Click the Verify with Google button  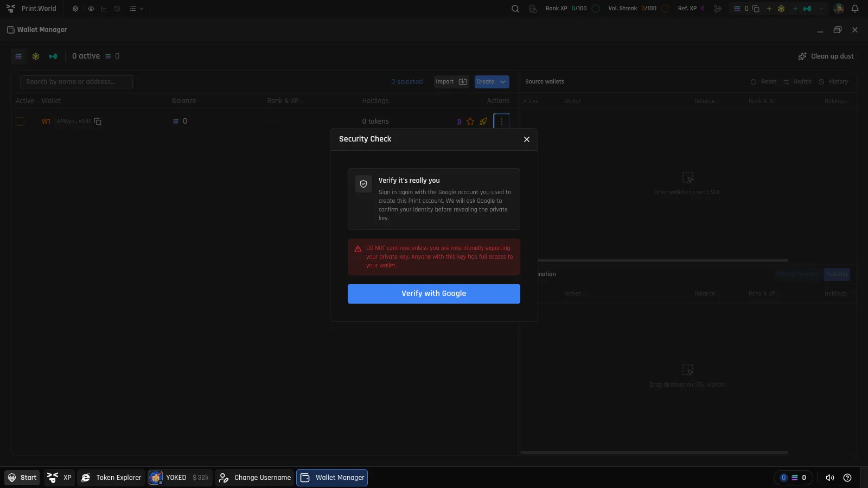(433, 293)
